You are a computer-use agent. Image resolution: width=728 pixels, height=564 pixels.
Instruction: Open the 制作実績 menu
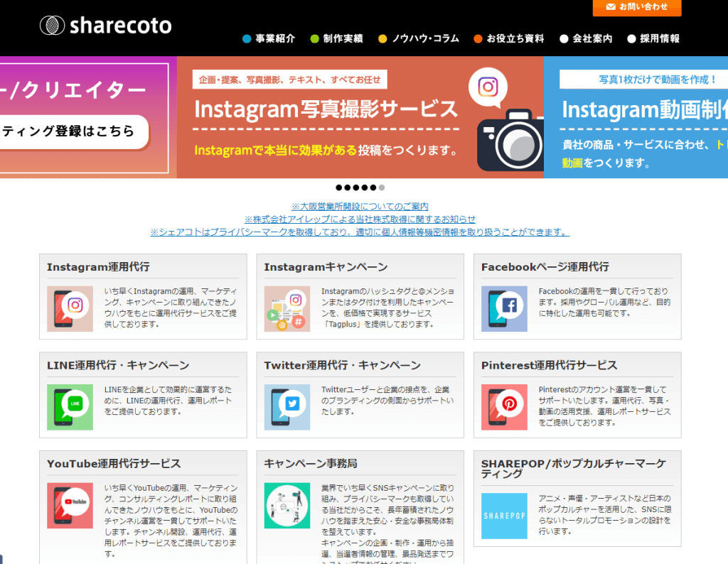336,39
